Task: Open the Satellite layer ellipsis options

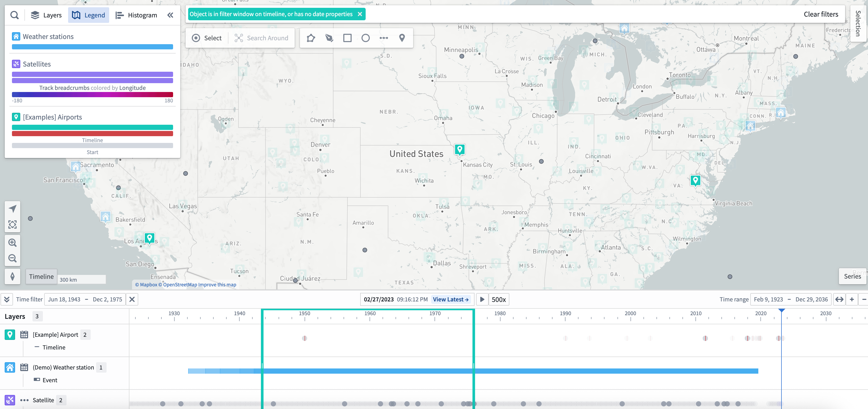Action: click(x=24, y=400)
